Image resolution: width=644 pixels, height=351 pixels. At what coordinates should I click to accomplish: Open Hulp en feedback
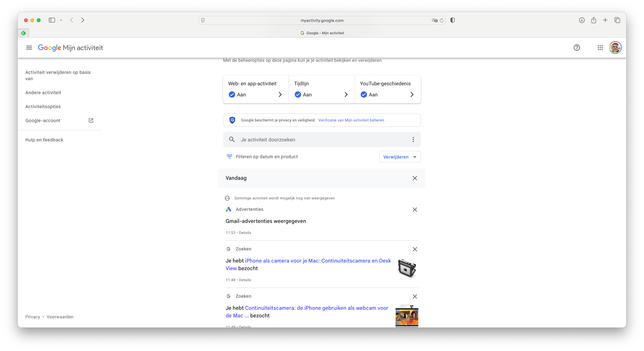click(44, 140)
